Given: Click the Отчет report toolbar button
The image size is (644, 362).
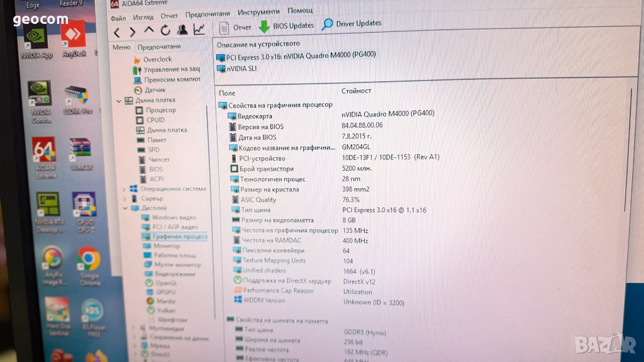Looking at the screenshot, I should coord(235,28).
